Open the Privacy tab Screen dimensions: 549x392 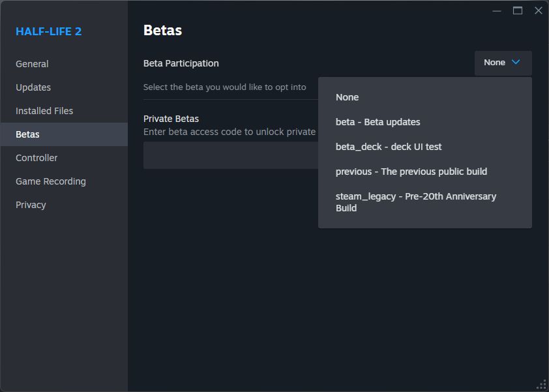31,205
